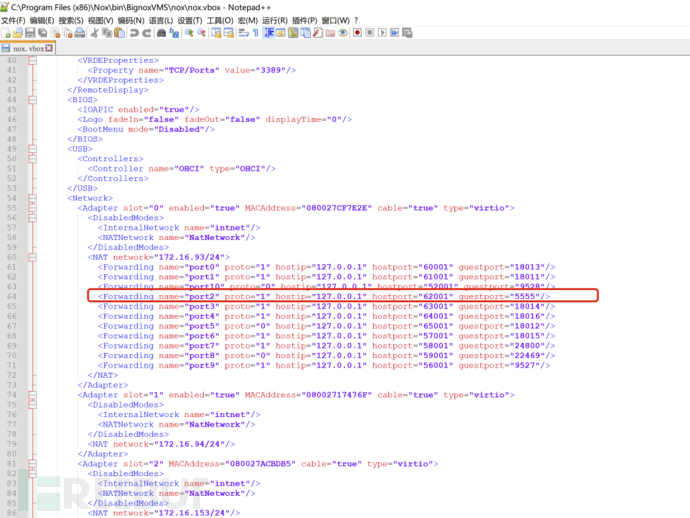Screen dimensions: 690x518
Task: Save the recorded macro icon
Action: pyautogui.click(x=407, y=33)
